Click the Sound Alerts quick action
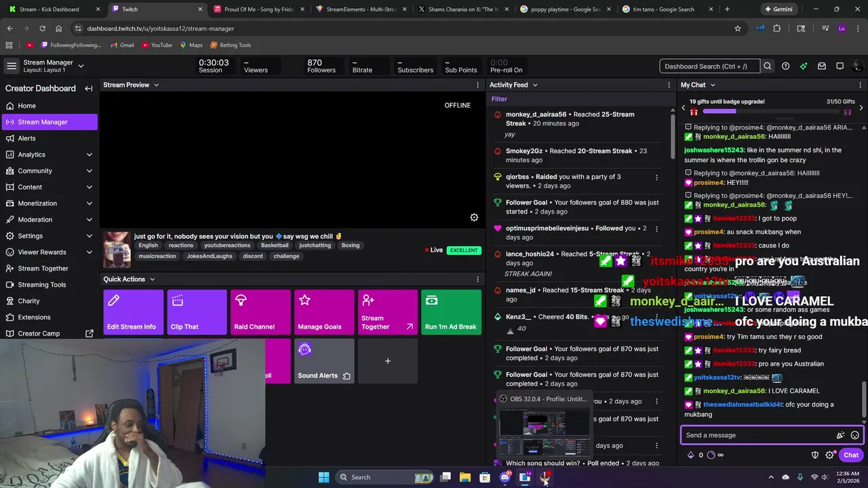Image resolution: width=868 pixels, height=488 pixels. pos(324,361)
